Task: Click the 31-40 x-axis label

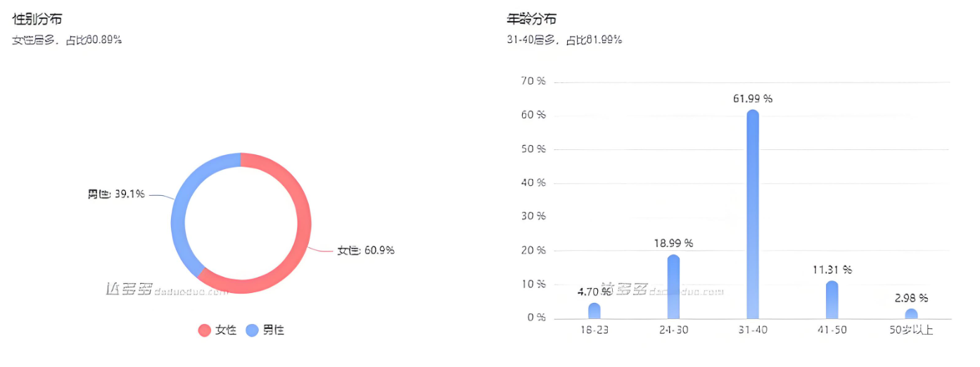Action: coord(753,330)
